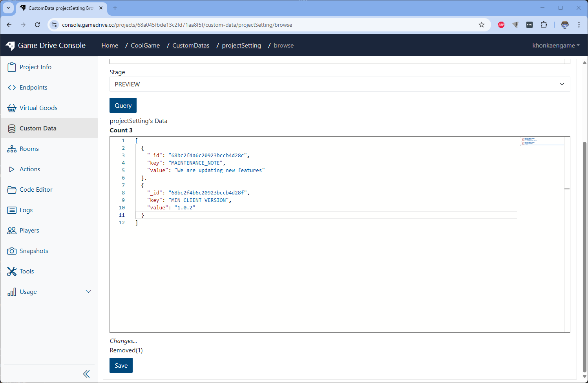Open the Stage PREVIEW dropdown
Screen dimensions: 588x383
tap(340, 84)
